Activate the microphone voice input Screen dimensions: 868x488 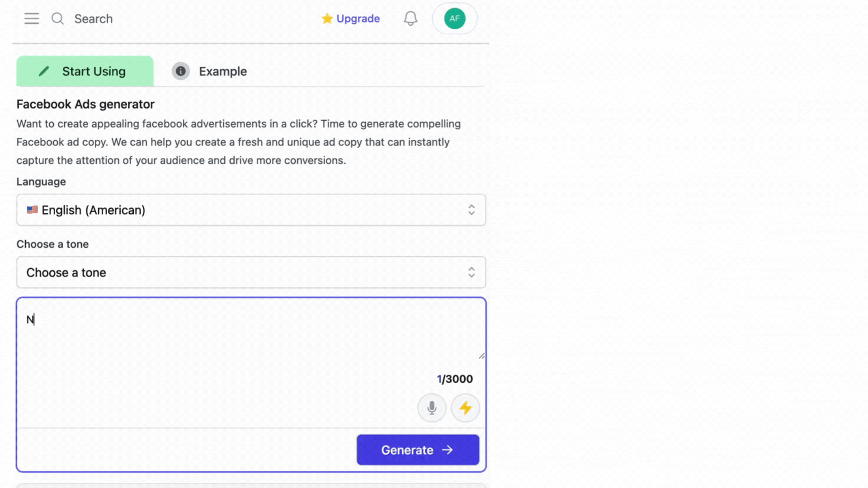[431, 408]
